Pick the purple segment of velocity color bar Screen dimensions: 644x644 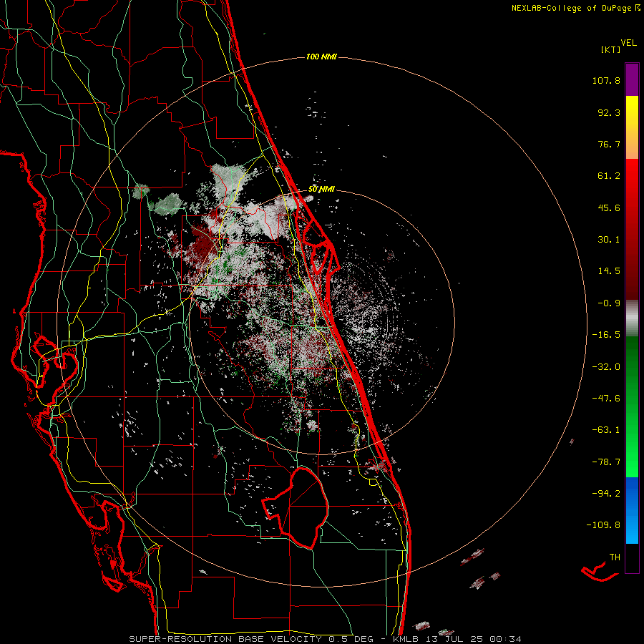[632, 80]
